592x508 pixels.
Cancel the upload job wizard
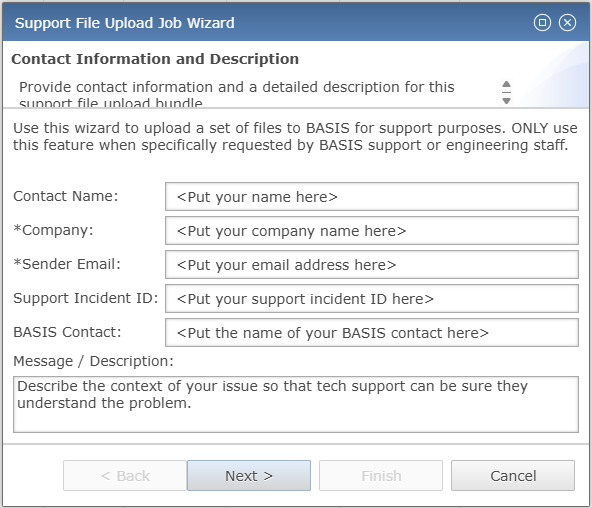513,476
